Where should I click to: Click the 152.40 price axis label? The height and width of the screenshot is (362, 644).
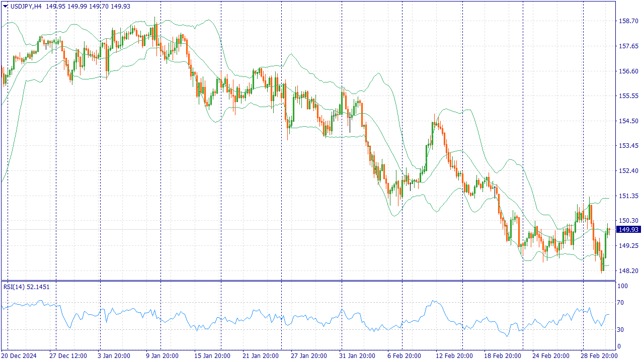628,171
